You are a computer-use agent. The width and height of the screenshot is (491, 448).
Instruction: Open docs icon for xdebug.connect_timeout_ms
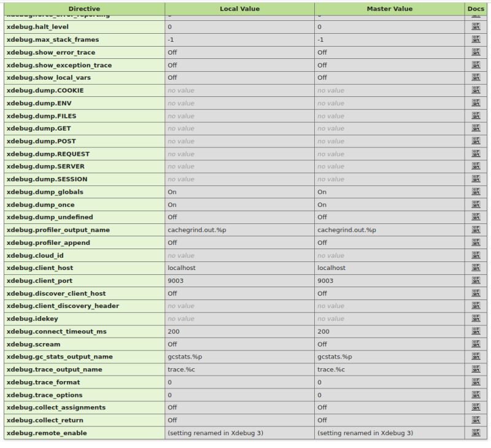[x=476, y=331]
